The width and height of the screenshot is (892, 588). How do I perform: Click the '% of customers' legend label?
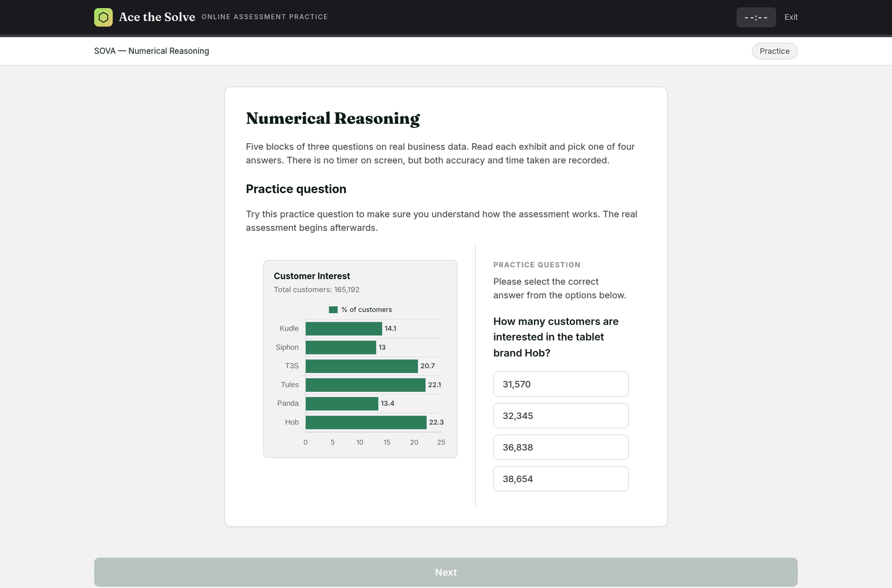coord(367,309)
